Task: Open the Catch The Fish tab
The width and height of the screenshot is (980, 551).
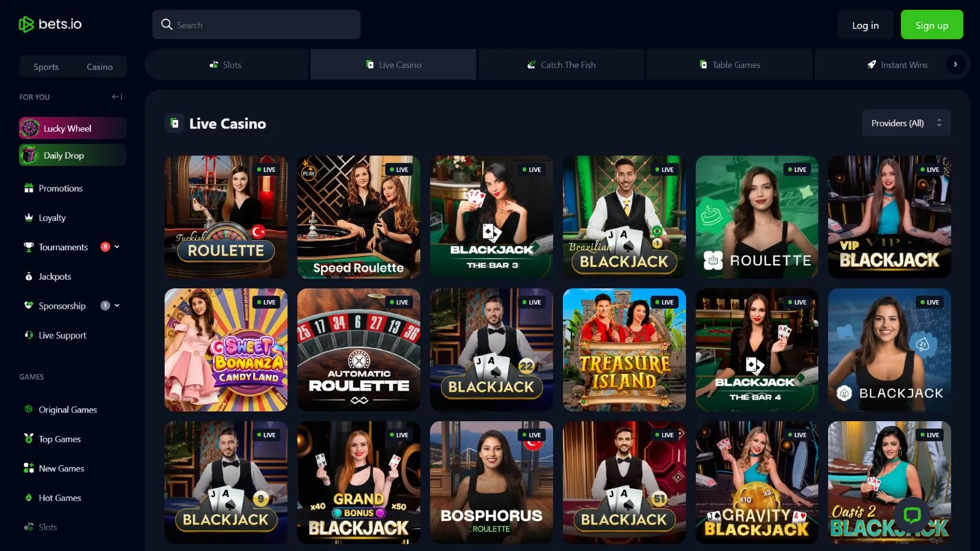Action: tap(561, 65)
